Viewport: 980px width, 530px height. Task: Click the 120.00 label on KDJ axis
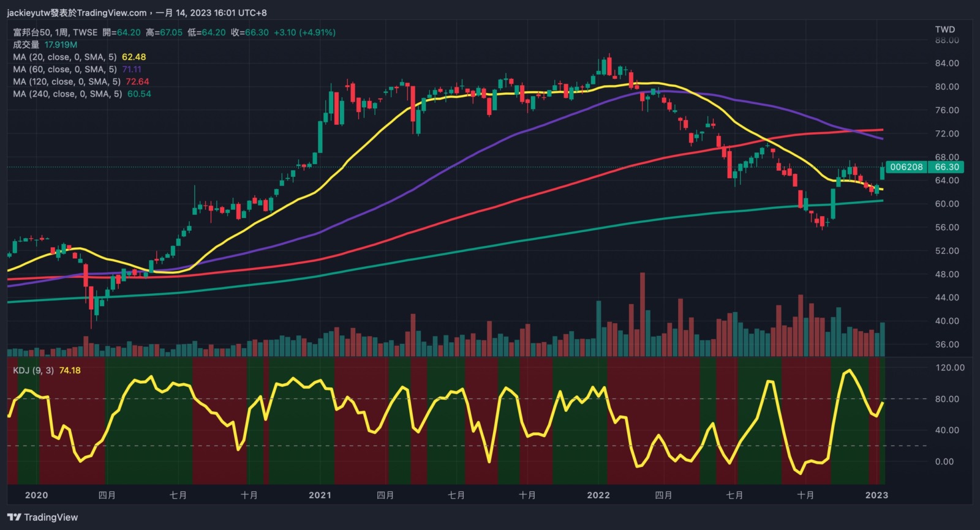(x=949, y=368)
